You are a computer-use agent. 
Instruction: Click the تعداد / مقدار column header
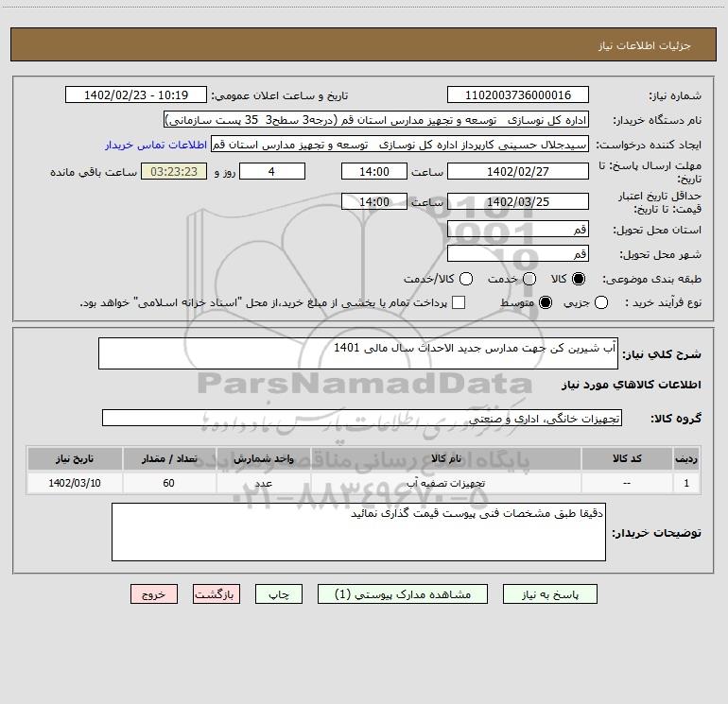(x=169, y=458)
